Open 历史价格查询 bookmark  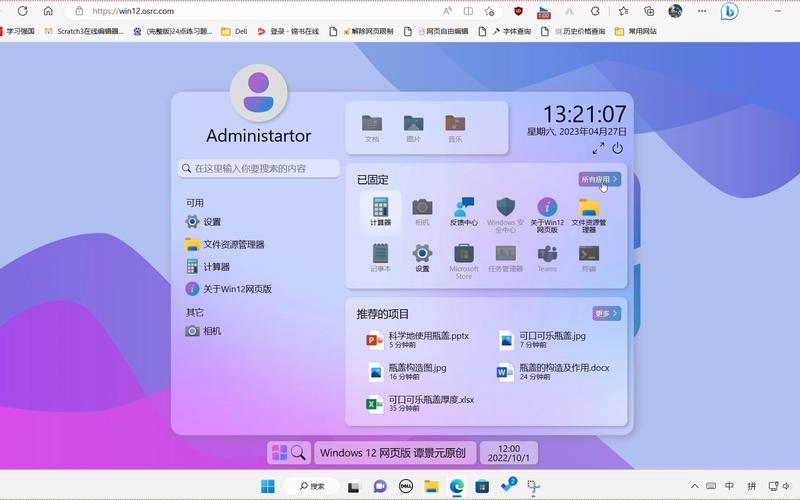tap(580, 31)
